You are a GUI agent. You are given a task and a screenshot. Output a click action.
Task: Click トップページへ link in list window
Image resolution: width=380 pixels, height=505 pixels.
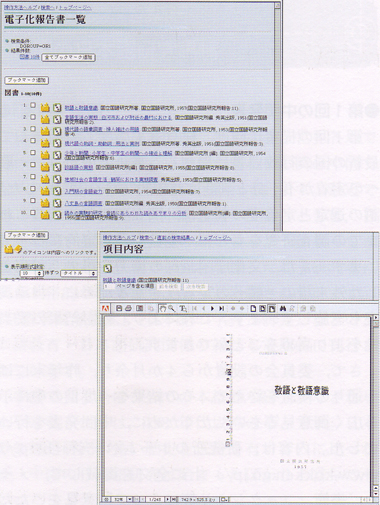[x=75, y=7]
